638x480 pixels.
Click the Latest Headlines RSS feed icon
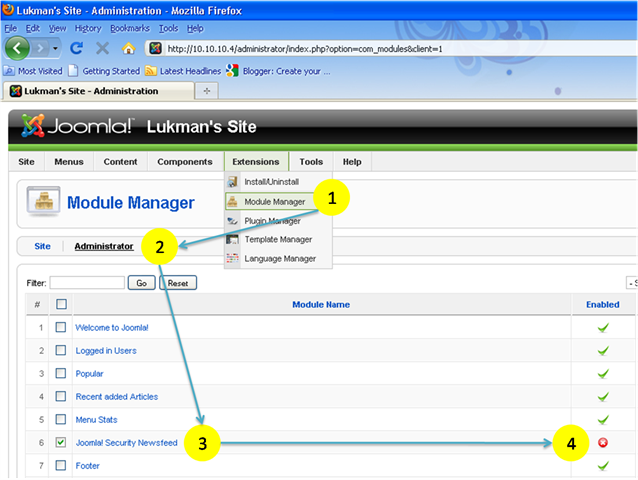click(151, 71)
